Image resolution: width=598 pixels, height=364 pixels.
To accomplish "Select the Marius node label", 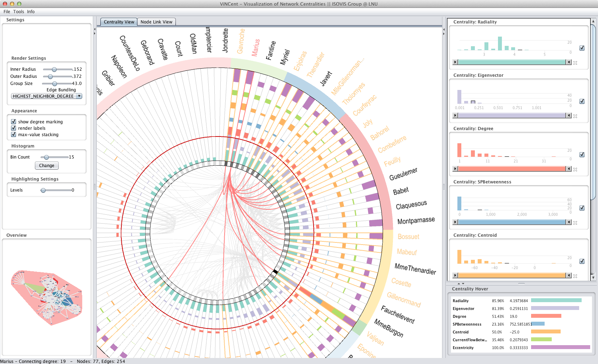I will pyautogui.click(x=256, y=48).
